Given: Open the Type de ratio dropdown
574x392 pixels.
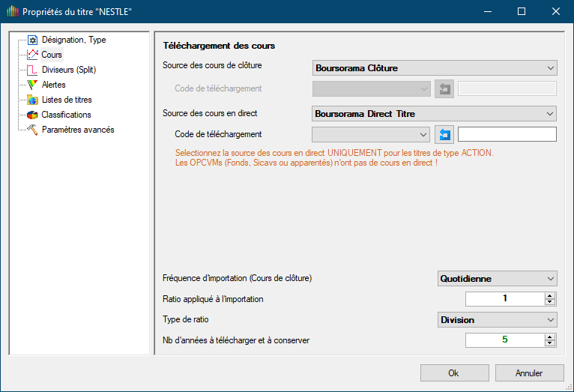Looking at the screenshot, I should [498, 320].
